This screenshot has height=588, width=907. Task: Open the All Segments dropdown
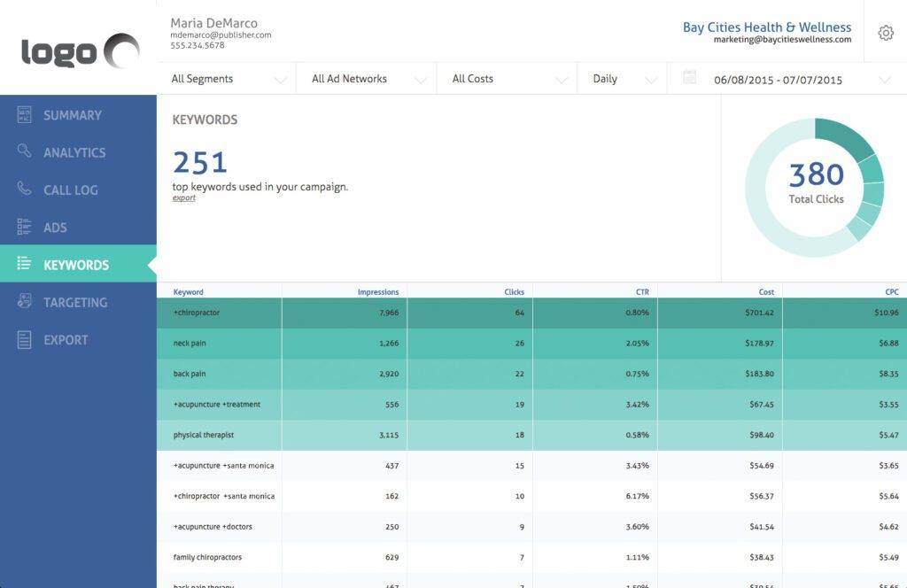click(226, 79)
